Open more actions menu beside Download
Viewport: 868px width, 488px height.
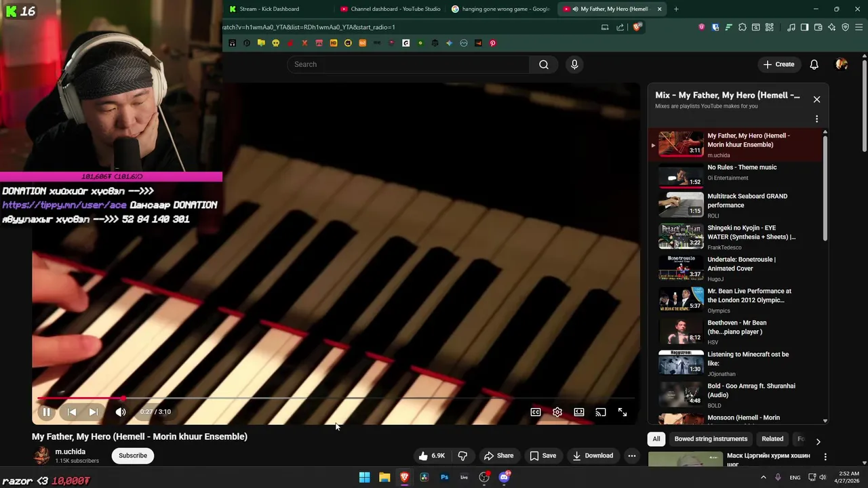point(632,455)
